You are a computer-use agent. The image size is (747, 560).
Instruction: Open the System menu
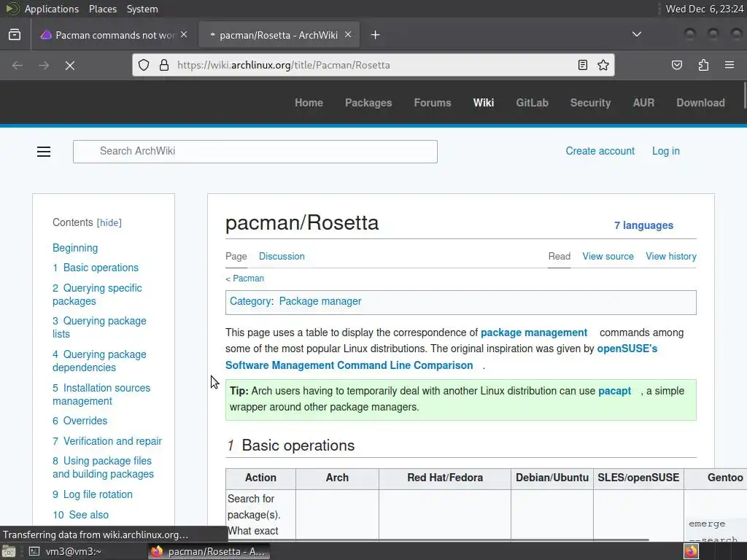(142, 9)
